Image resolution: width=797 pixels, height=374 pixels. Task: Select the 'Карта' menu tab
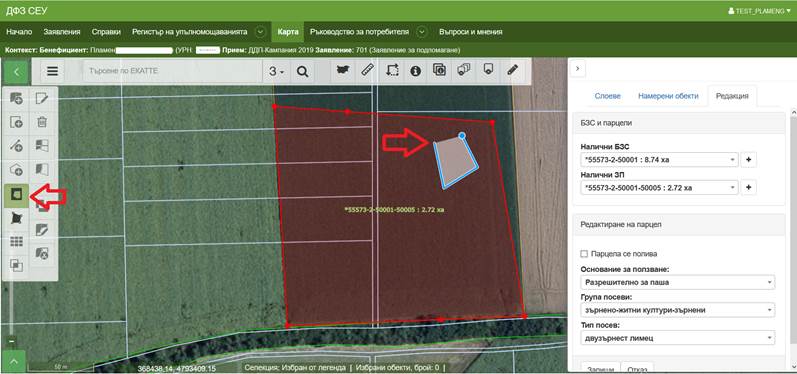(288, 32)
